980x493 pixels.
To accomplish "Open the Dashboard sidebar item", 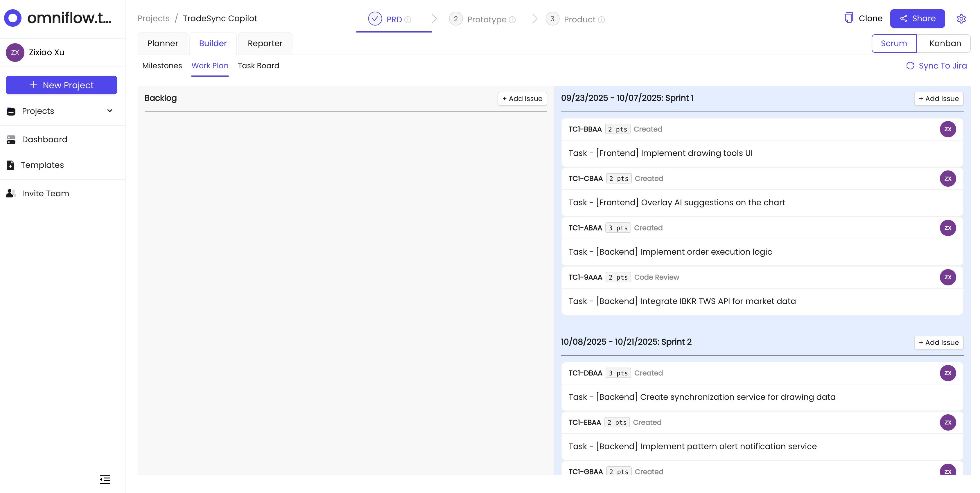I will coord(44,139).
